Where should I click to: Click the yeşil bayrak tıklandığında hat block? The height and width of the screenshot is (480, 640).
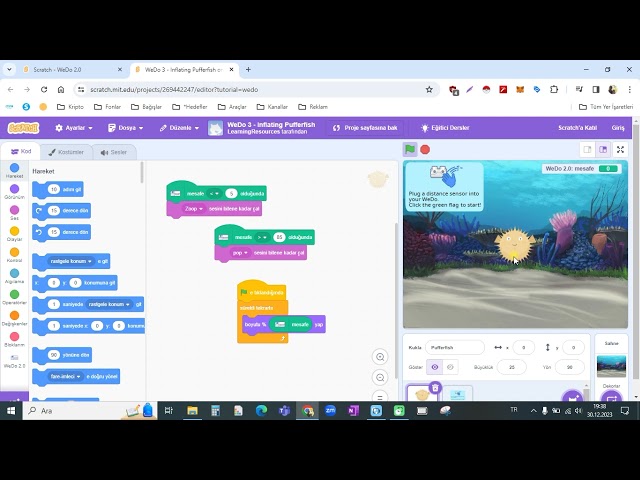tap(262, 290)
